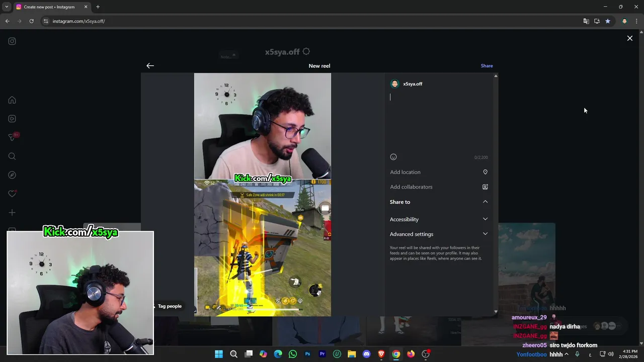This screenshot has height=362, width=644.
Task: Click the volume icon in system tray
Action: (x=611, y=354)
